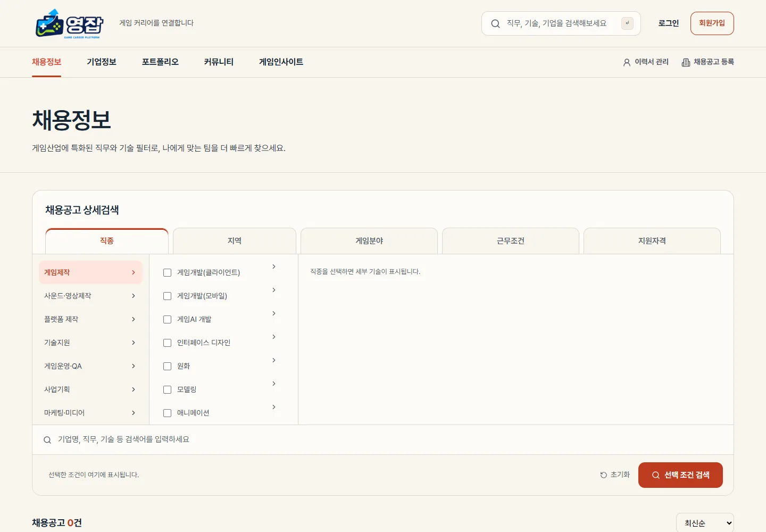
Task: Expand chevron next to 게임AI 개발
Action: tap(274, 313)
